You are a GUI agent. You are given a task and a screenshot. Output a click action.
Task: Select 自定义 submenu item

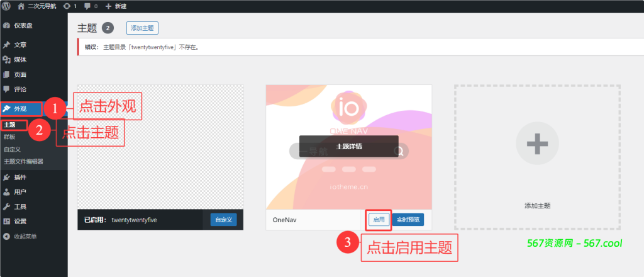(x=12, y=149)
